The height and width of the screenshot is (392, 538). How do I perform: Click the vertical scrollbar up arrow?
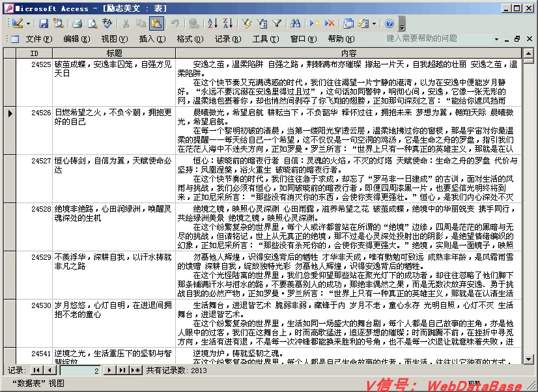(528, 53)
